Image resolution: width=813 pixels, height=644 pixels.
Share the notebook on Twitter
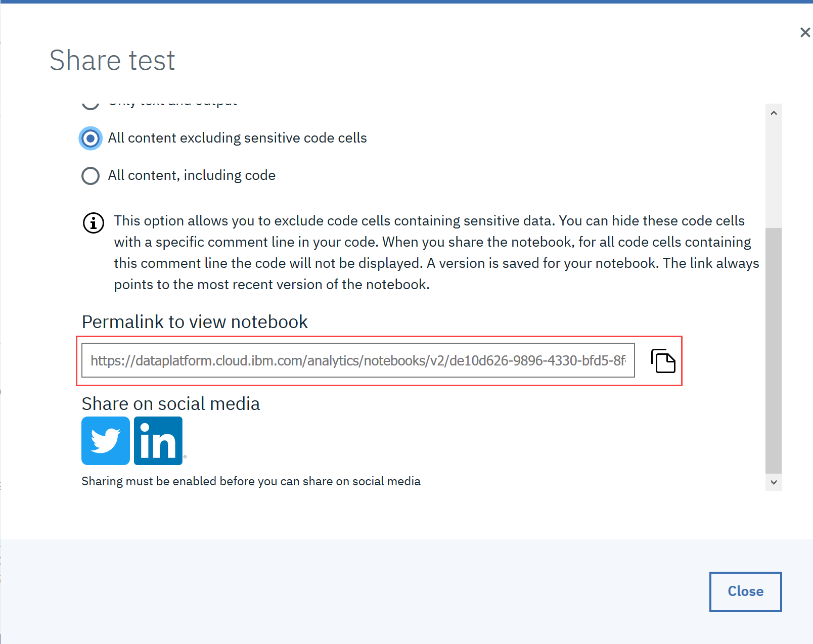pos(106,440)
